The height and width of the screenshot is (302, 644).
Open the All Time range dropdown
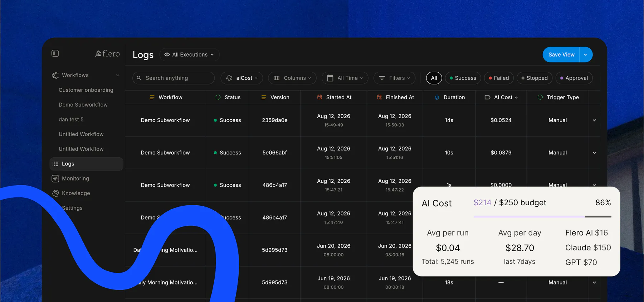click(345, 78)
